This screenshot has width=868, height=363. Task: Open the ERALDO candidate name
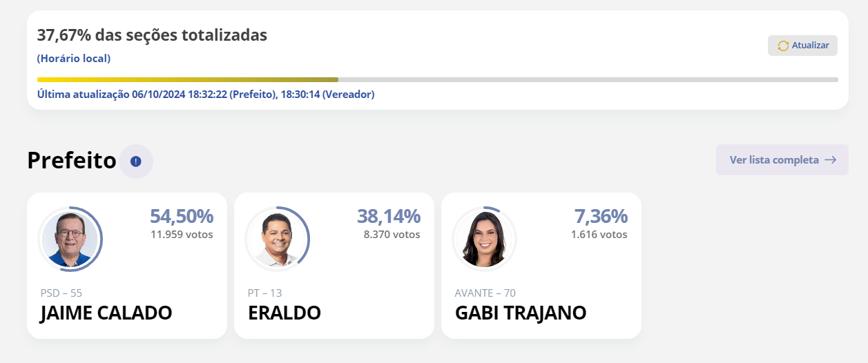pyautogui.click(x=284, y=313)
